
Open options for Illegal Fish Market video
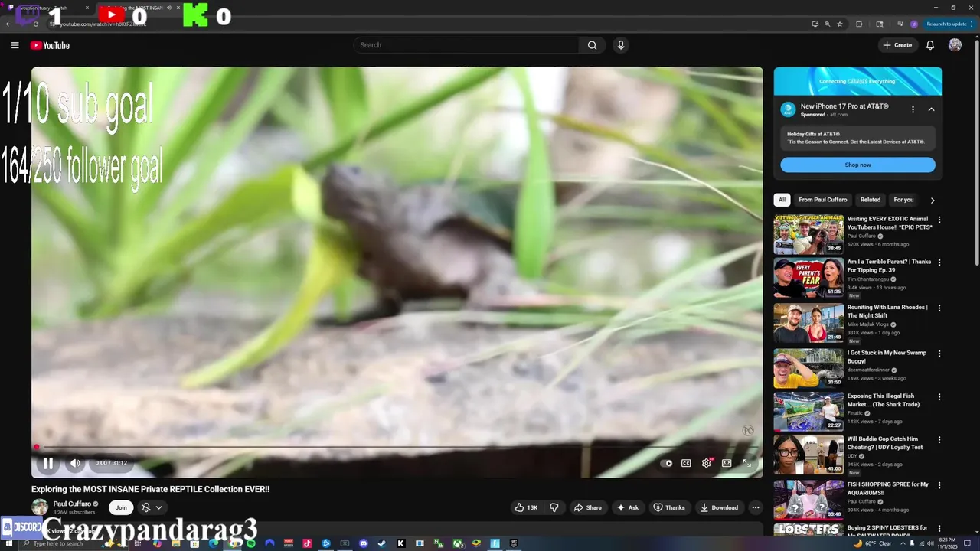point(939,397)
